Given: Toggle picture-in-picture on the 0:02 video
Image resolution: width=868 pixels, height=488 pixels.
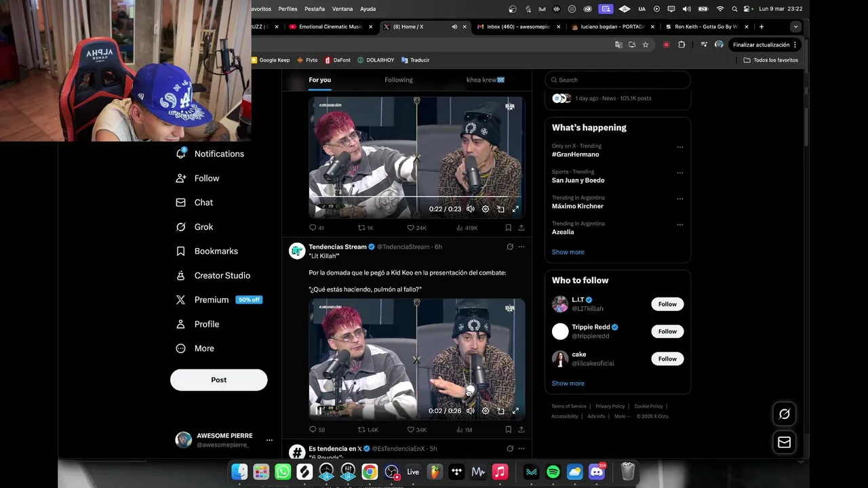Looking at the screenshot, I should 500,411.
